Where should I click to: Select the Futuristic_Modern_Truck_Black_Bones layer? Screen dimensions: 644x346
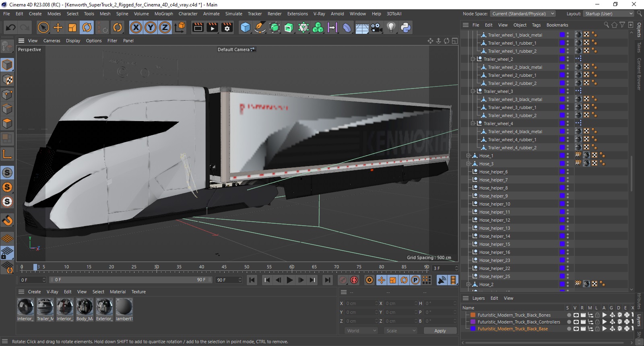pos(514,315)
